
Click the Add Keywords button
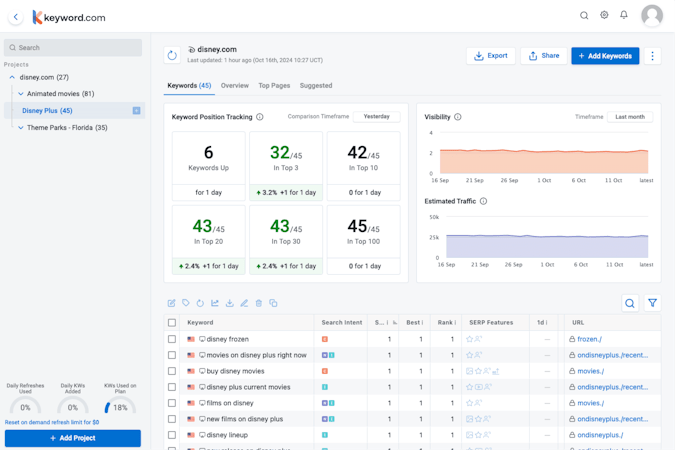coord(605,56)
